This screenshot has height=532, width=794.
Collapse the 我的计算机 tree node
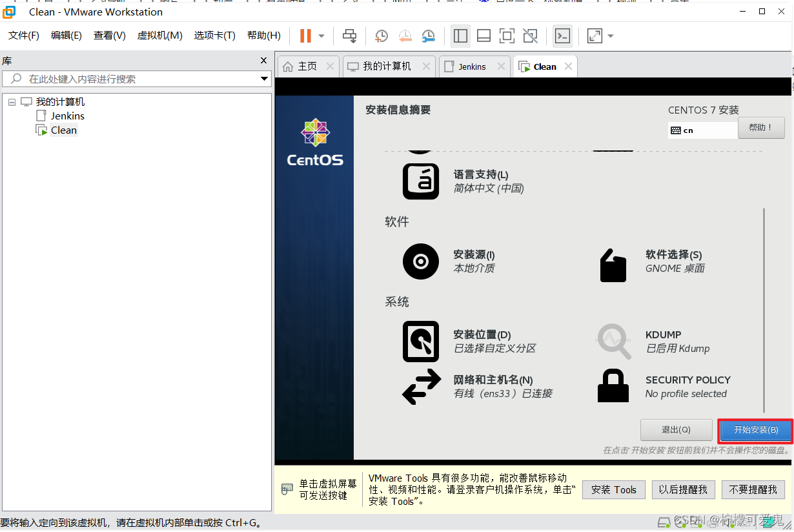click(12, 102)
